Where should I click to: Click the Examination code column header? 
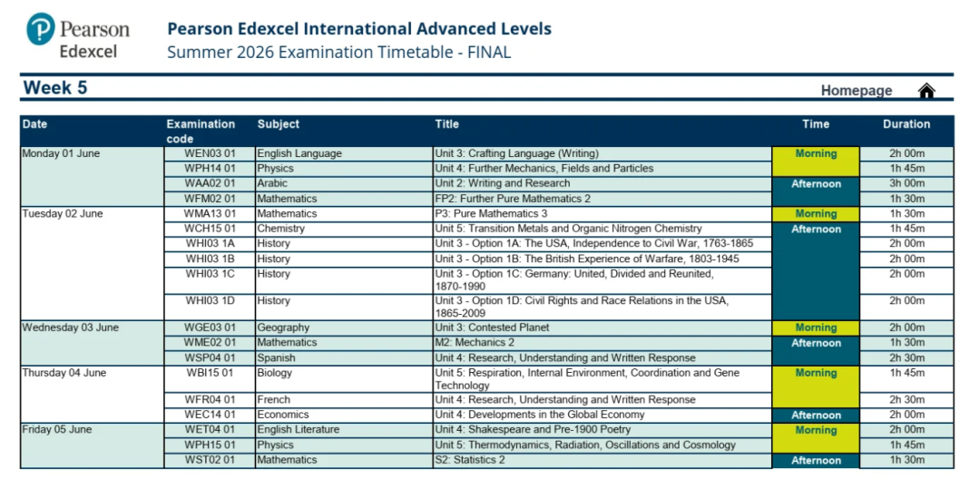(201, 131)
